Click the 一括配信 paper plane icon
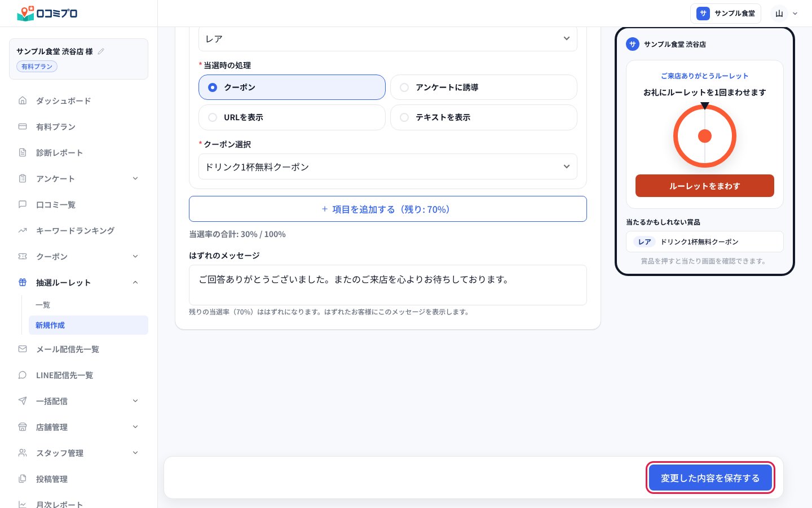Image resolution: width=812 pixels, height=508 pixels. coord(23,401)
